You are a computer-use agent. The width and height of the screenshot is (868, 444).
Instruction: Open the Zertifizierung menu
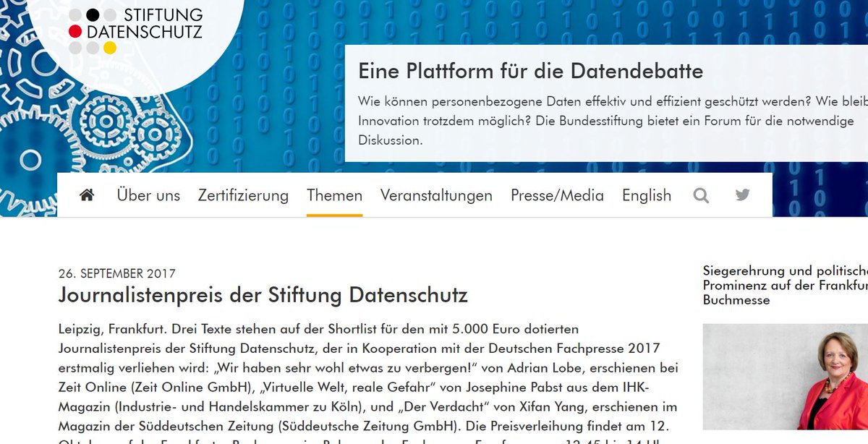coord(243,195)
